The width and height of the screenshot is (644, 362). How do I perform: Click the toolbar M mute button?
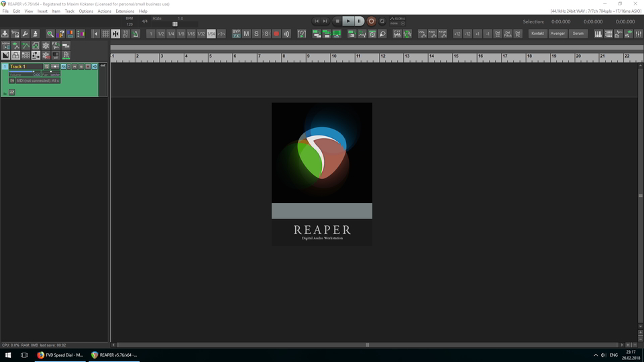pos(246,34)
